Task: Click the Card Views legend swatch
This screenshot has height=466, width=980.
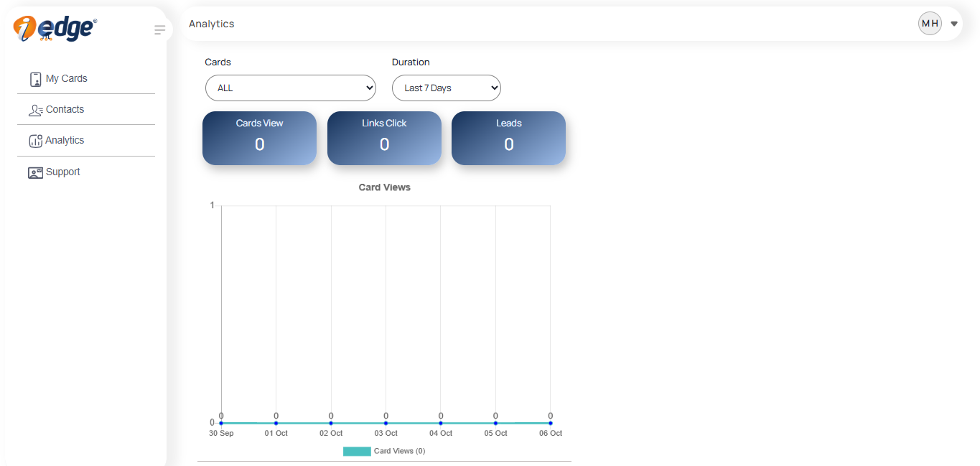Action: tap(357, 451)
